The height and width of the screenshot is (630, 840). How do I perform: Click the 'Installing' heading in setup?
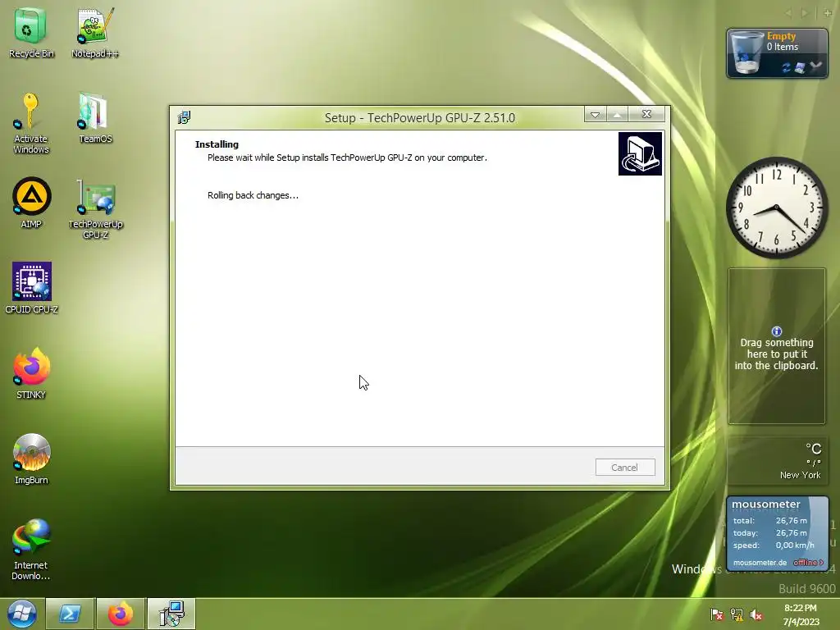tap(217, 144)
